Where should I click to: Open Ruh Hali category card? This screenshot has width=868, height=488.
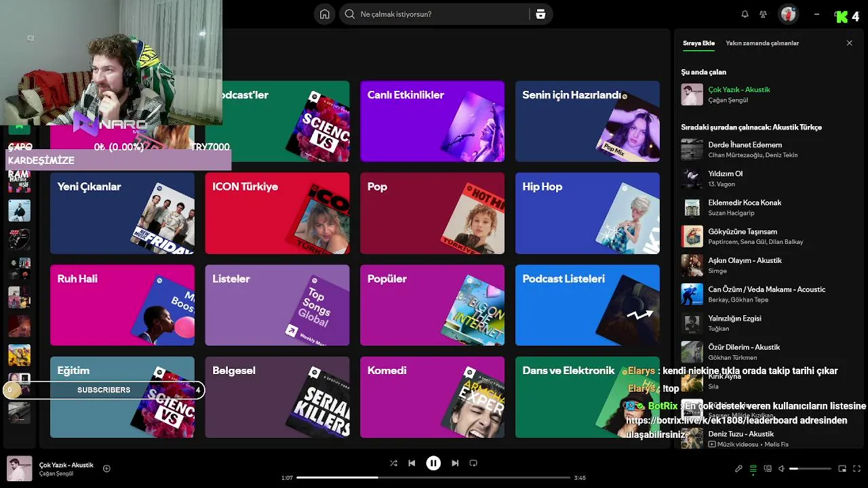122,305
